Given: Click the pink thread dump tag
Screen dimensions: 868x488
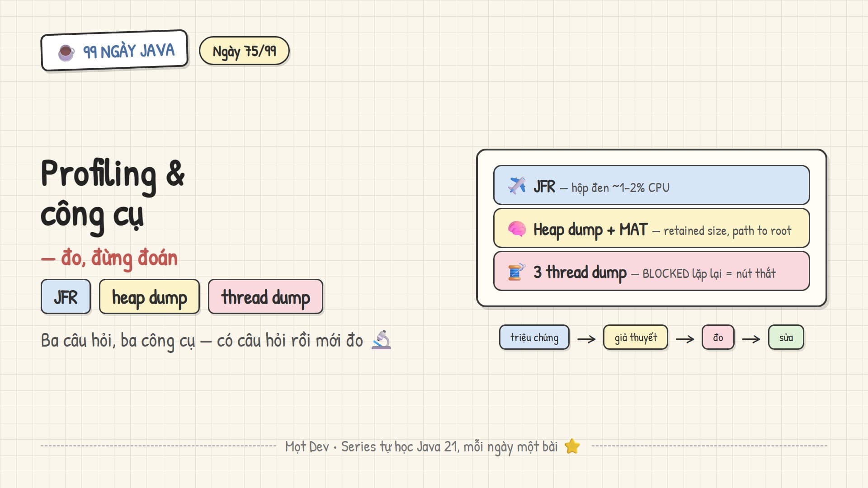Looking at the screenshot, I should tap(266, 297).
